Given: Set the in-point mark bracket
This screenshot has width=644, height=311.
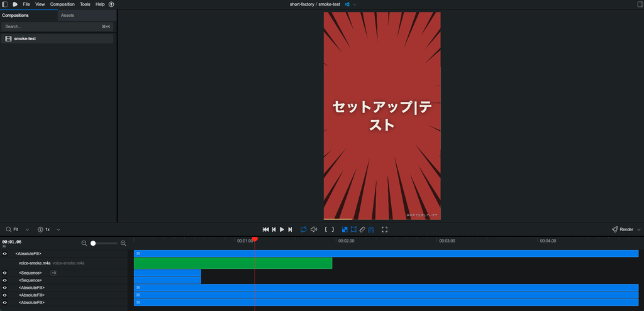Looking at the screenshot, I should [x=326, y=229].
